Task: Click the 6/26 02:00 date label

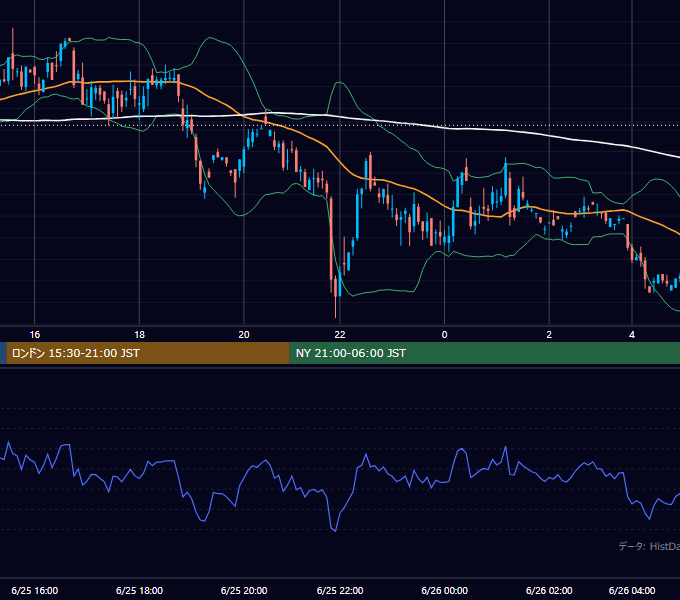Action: click(549, 590)
